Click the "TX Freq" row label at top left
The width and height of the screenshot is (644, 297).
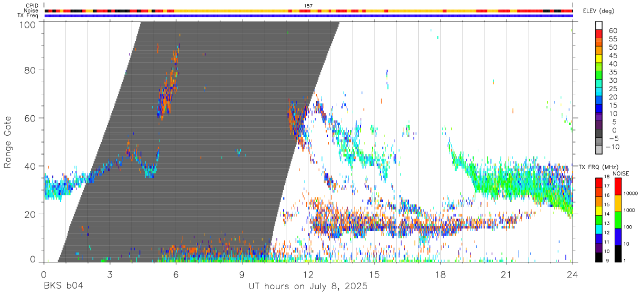(28, 16)
